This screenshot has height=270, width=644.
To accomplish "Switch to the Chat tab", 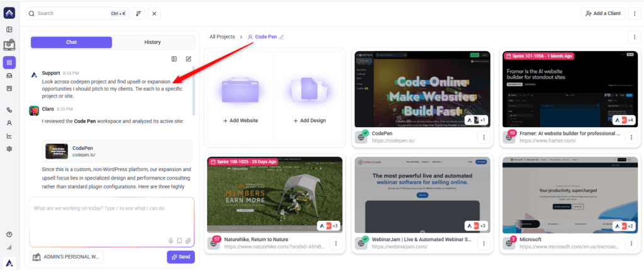I will 72,42.
